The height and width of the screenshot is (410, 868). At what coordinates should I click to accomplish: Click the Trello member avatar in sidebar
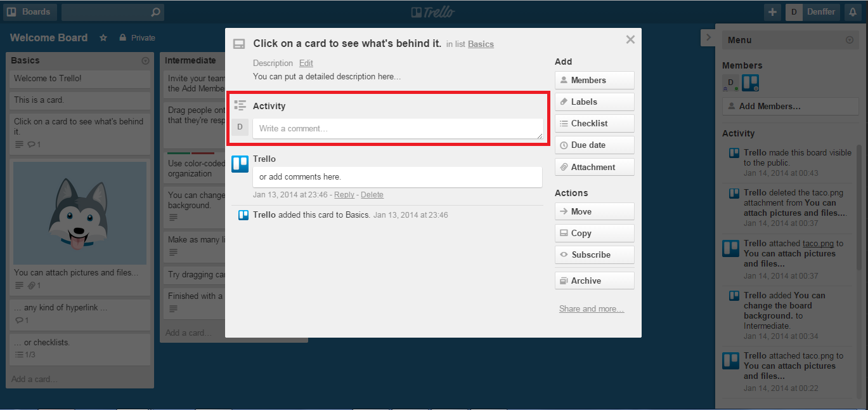click(x=751, y=83)
